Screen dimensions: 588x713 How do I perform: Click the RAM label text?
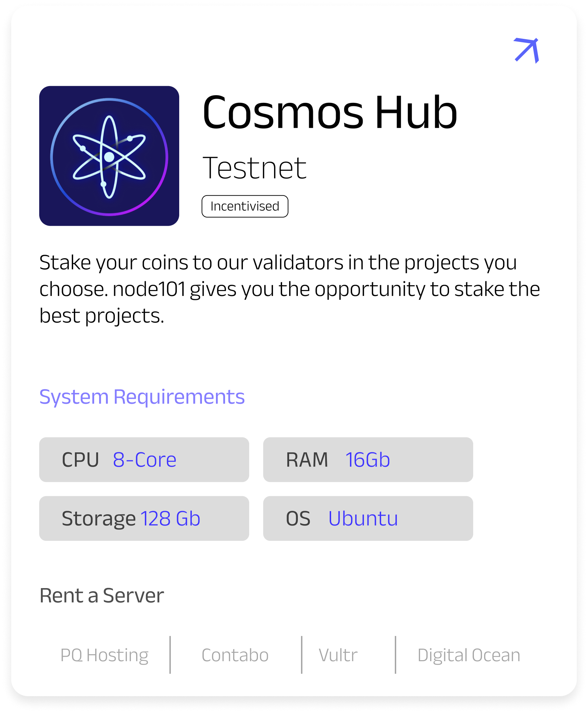(307, 460)
